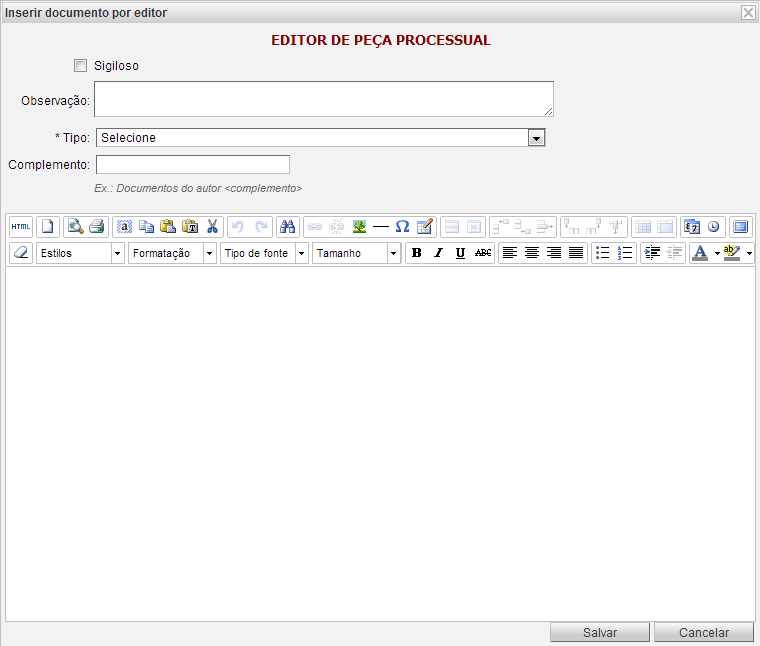Click the insert row before icon
Image resolution: width=760 pixels, height=646 pixels.
[501, 226]
